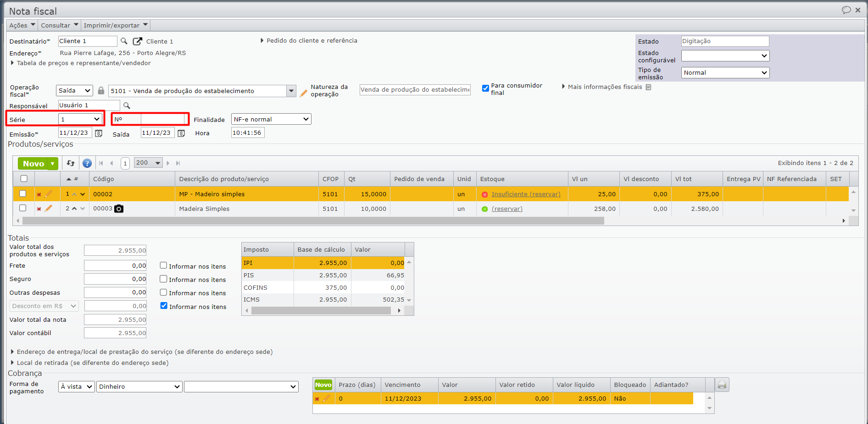The height and width of the screenshot is (424, 868).
Task: Open the Consultar menu
Action: point(60,25)
